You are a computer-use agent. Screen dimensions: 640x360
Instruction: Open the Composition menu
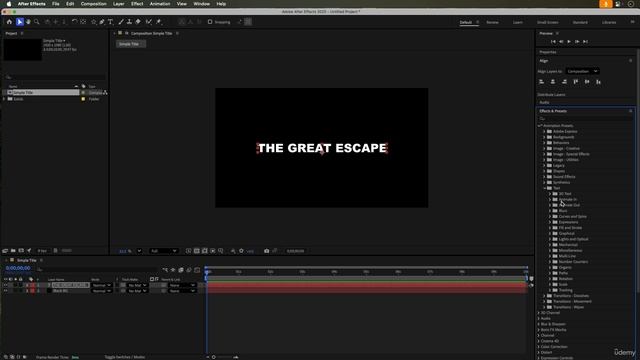tap(93, 4)
